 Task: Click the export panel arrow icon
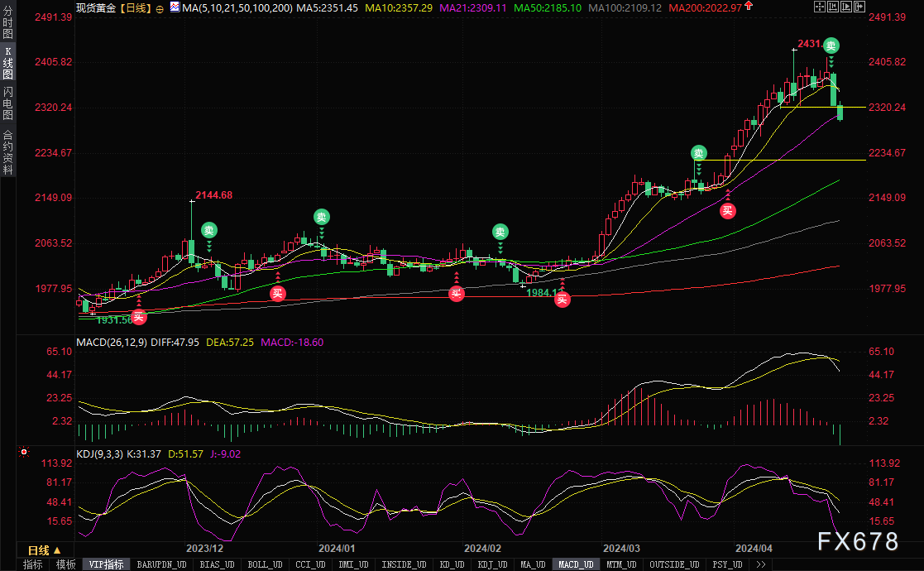click(x=859, y=7)
